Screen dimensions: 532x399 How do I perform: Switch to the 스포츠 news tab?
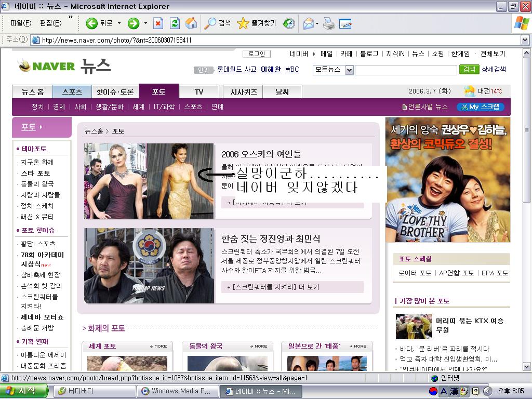(x=72, y=92)
